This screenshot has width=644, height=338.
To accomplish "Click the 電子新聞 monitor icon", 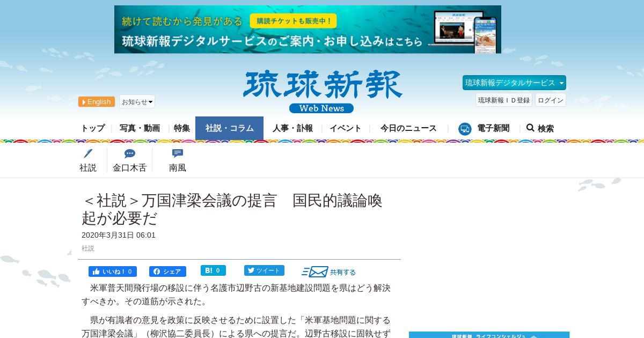I will tap(465, 129).
